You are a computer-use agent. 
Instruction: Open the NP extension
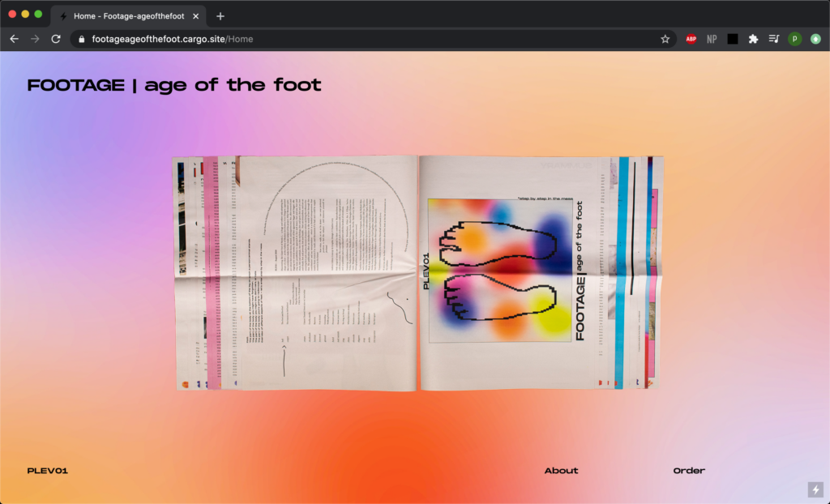click(712, 39)
